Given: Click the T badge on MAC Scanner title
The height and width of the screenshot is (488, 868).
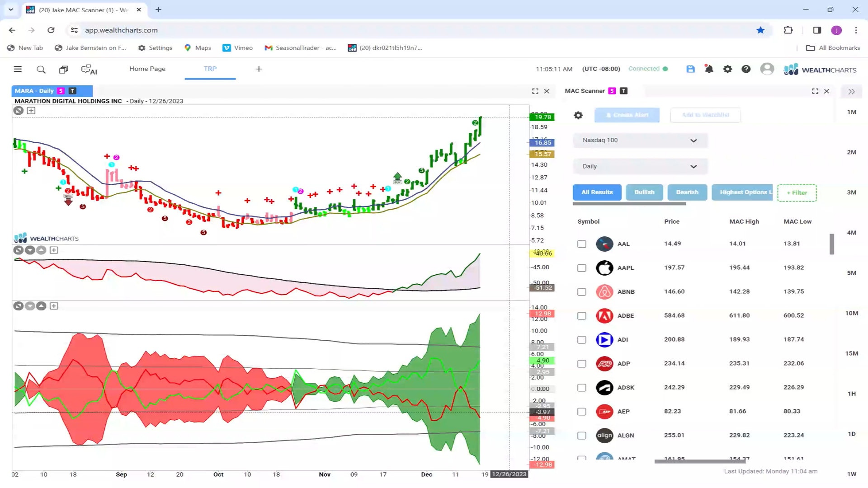Looking at the screenshot, I should (x=623, y=91).
